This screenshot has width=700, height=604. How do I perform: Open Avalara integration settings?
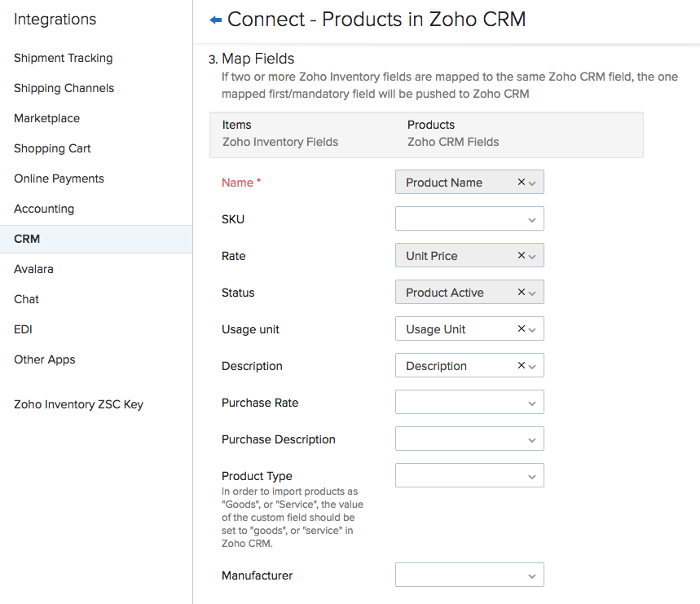[x=33, y=269]
